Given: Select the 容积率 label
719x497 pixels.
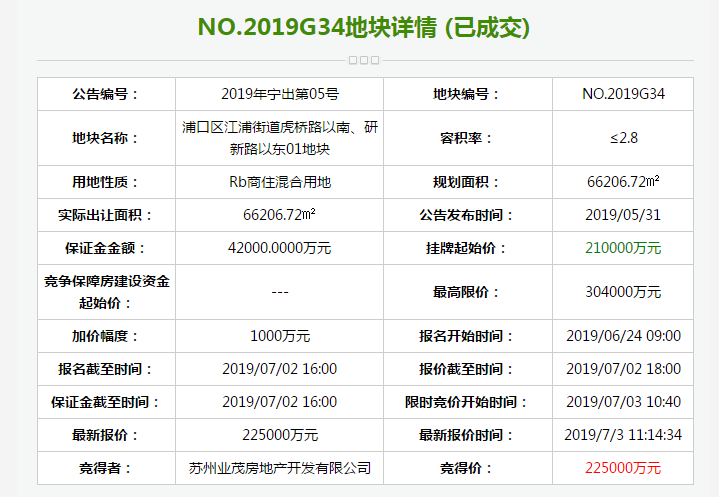Looking at the screenshot, I should (x=467, y=138).
